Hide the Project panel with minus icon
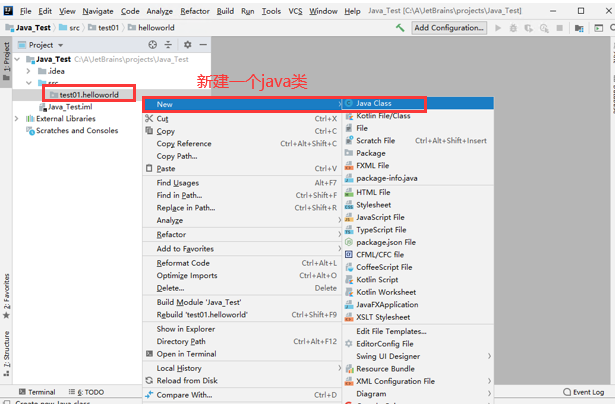This screenshot has width=615, height=404. point(203,45)
